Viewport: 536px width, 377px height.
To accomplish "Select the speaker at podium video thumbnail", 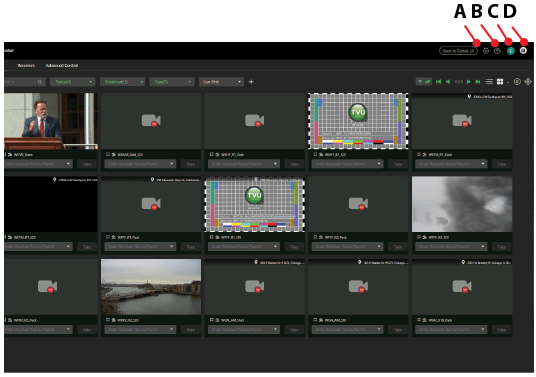I will (51, 121).
